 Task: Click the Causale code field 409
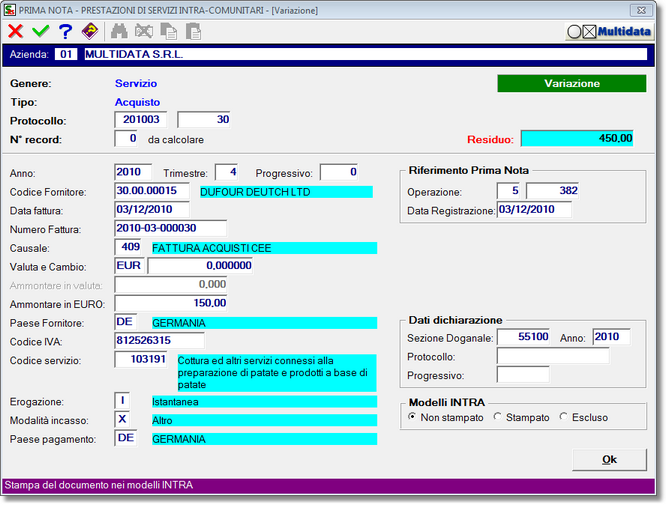(x=128, y=247)
